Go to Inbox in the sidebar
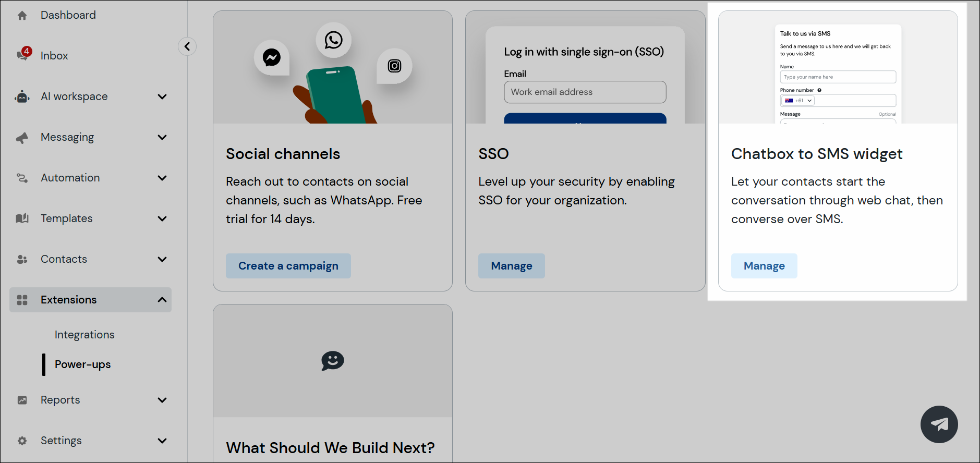Screen dimensions: 980x463 [x=54, y=56]
